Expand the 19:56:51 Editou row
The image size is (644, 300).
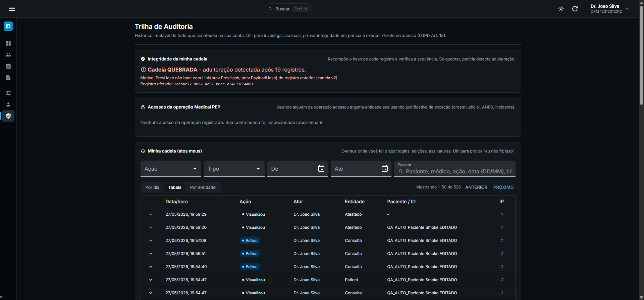tap(151, 254)
